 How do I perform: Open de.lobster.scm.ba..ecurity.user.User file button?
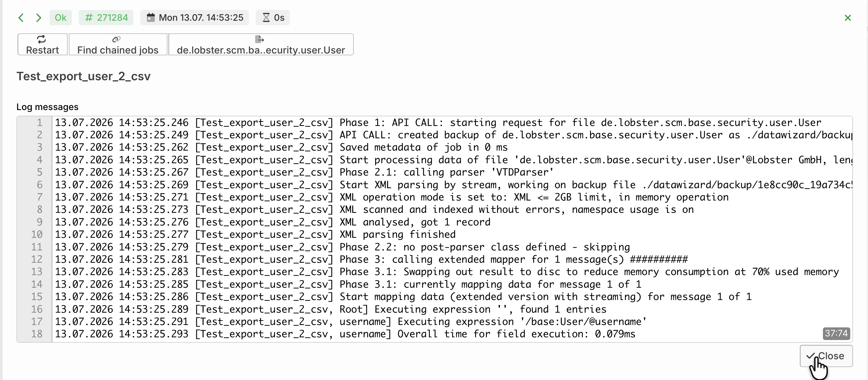tap(261, 44)
